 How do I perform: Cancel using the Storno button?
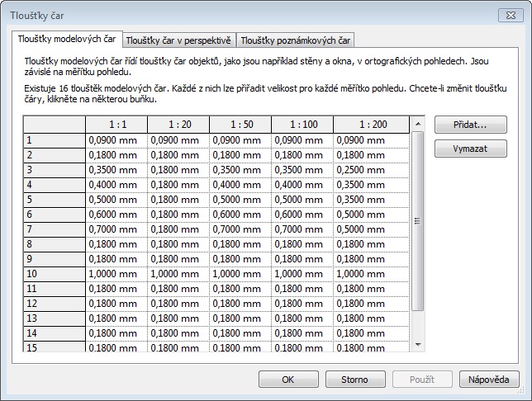pos(358,380)
